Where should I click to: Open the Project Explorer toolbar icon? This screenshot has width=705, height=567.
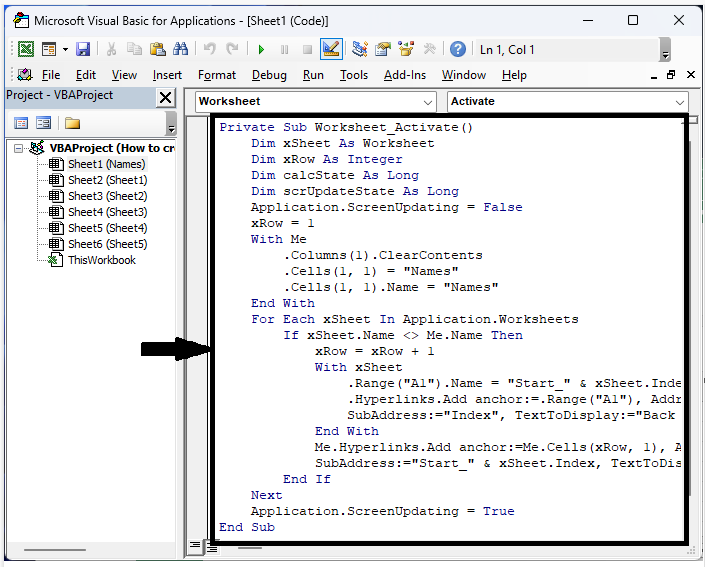[x=359, y=49]
